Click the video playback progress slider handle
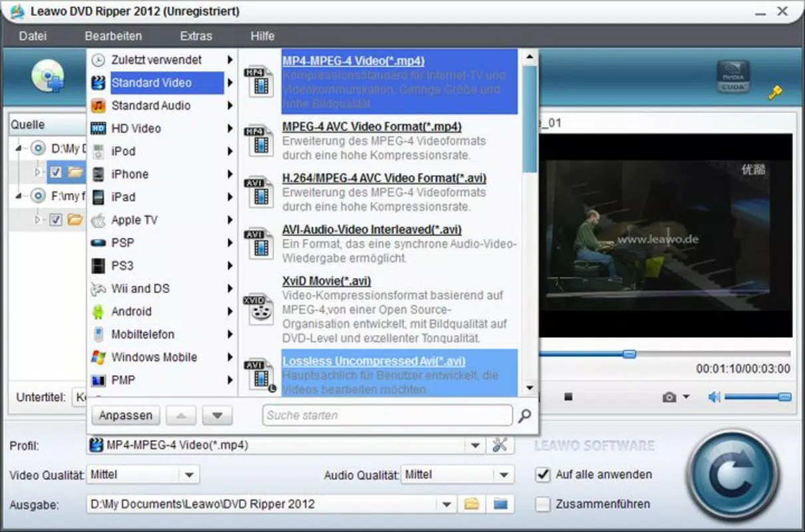The width and height of the screenshot is (805, 532). coord(629,354)
